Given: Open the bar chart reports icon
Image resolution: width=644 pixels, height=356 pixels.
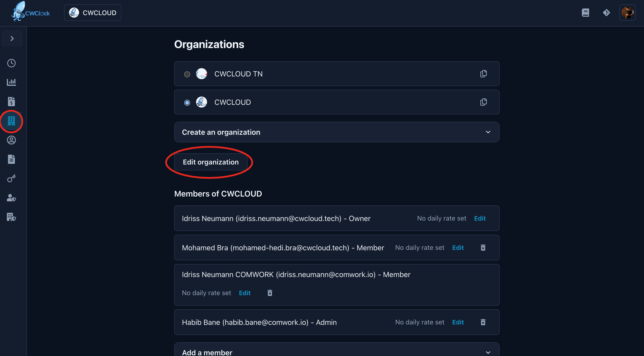Looking at the screenshot, I should [x=11, y=82].
